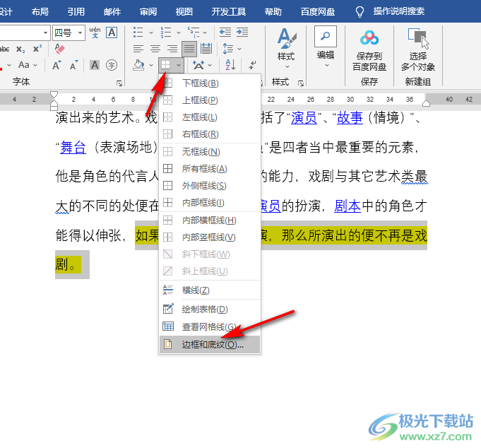Click the borders button icon

pyautogui.click(x=166, y=65)
